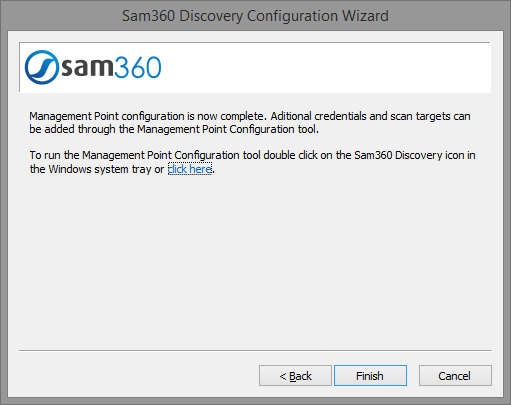Click the "Management Point Configuration tool." sentence ending

[228, 129]
